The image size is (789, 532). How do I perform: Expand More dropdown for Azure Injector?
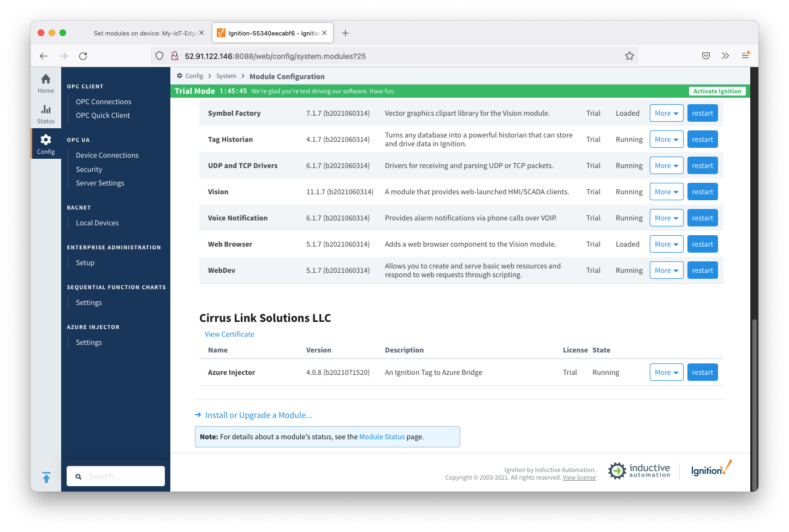666,373
